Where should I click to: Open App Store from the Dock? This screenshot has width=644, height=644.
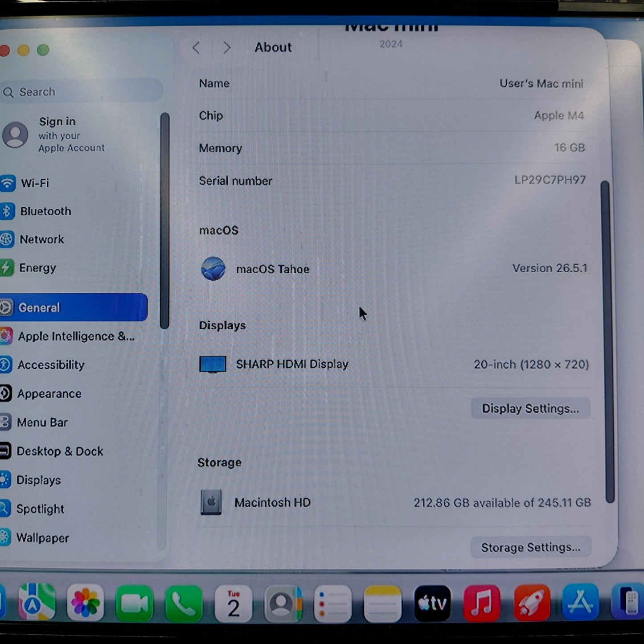580,602
